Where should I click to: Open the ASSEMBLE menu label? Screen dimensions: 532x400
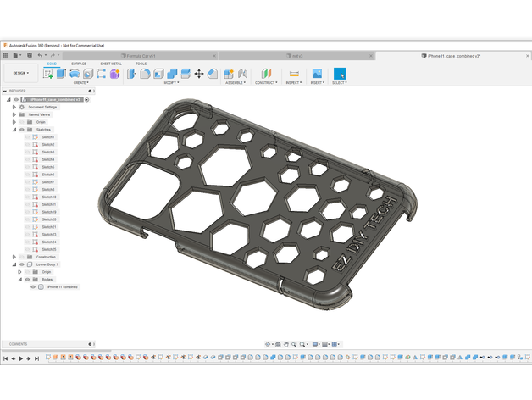point(236,82)
